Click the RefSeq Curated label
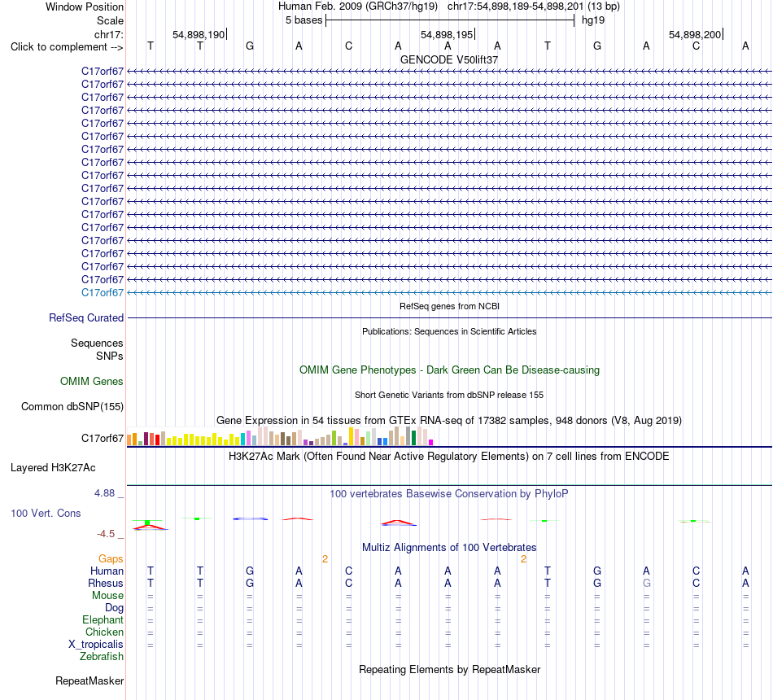This screenshot has height=700, width=773. 85,317
